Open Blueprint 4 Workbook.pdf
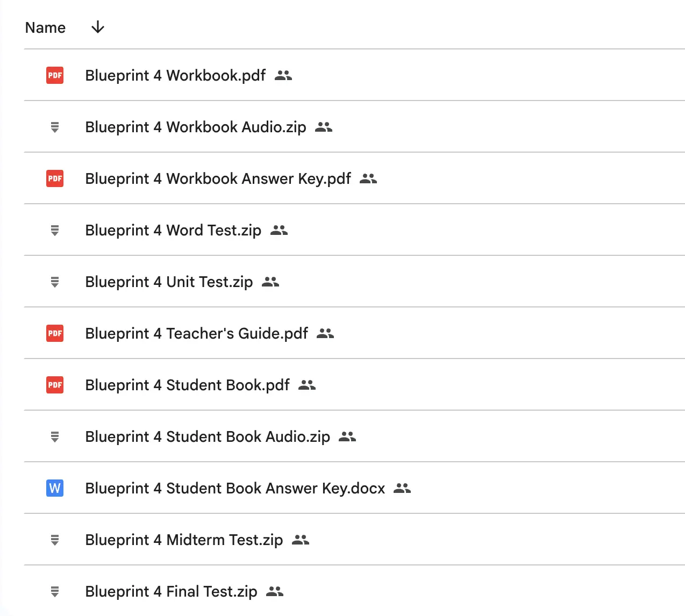The width and height of the screenshot is (685, 616). click(175, 75)
